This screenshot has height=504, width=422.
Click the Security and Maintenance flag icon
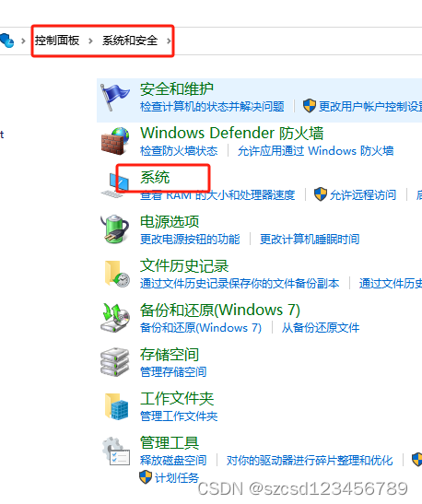point(114,97)
